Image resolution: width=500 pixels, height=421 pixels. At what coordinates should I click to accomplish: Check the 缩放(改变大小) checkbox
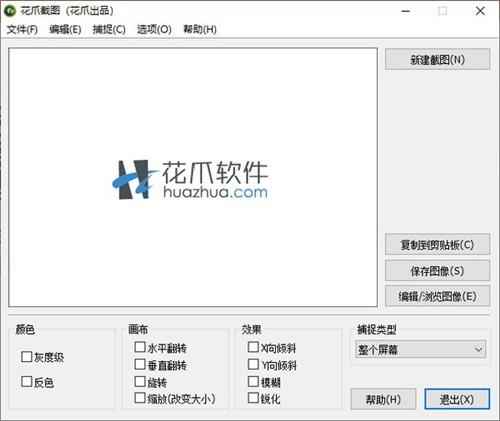[x=140, y=398]
